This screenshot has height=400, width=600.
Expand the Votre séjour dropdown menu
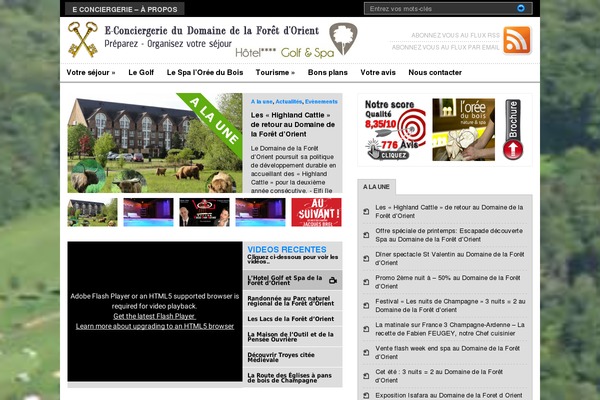coord(91,72)
